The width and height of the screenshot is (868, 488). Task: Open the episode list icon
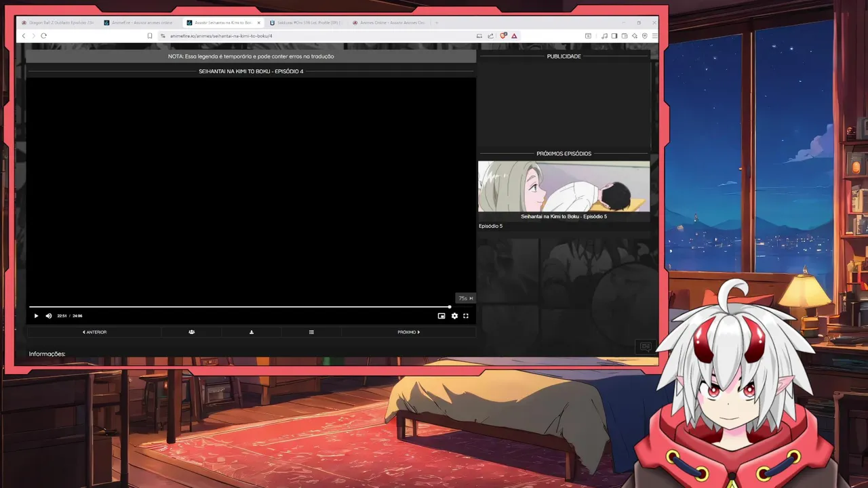311,332
